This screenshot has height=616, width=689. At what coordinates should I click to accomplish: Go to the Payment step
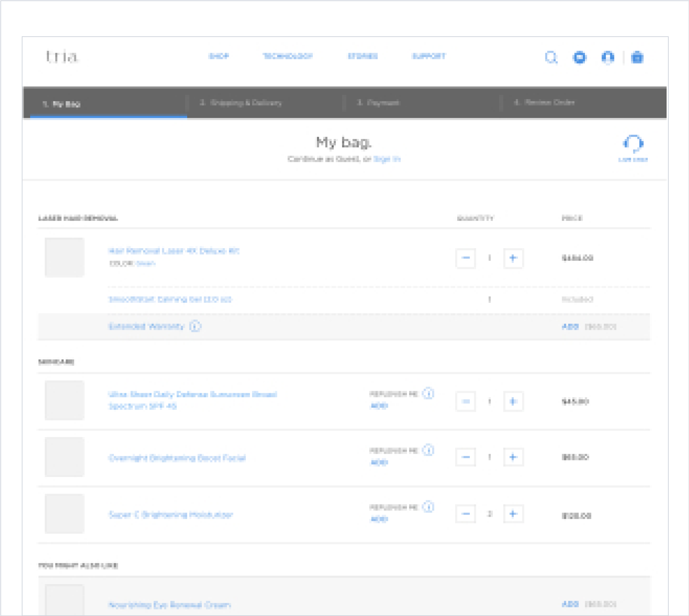378,103
